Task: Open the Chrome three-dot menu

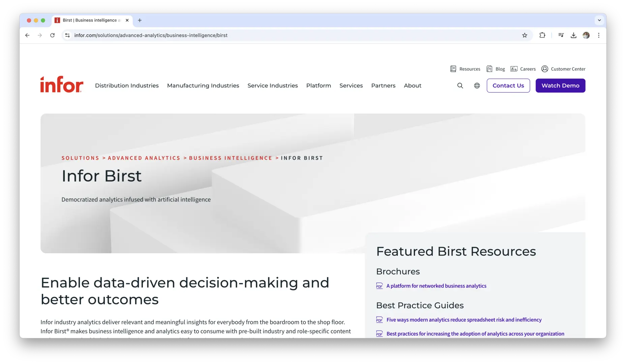Action: 599,35
